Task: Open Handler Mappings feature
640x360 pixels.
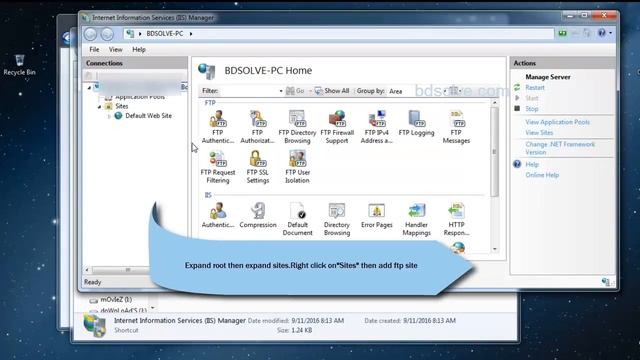Action: coord(416,219)
